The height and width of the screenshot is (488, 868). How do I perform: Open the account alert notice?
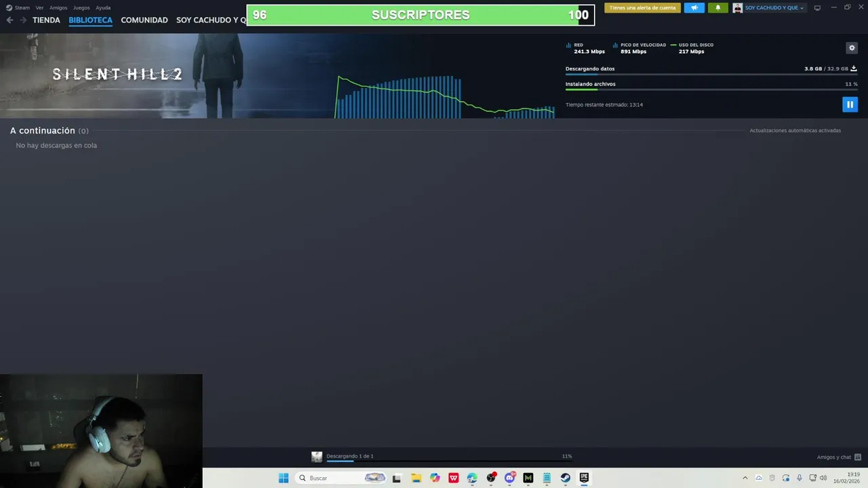click(x=642, y=8)
